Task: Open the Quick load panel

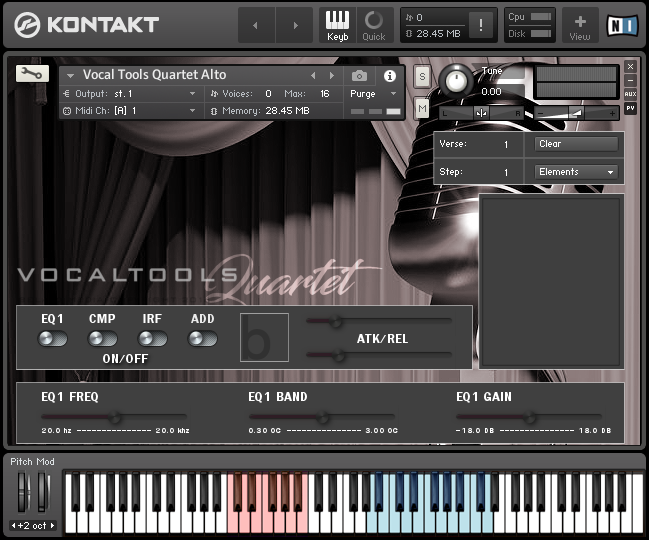Action: coord(374,25)
